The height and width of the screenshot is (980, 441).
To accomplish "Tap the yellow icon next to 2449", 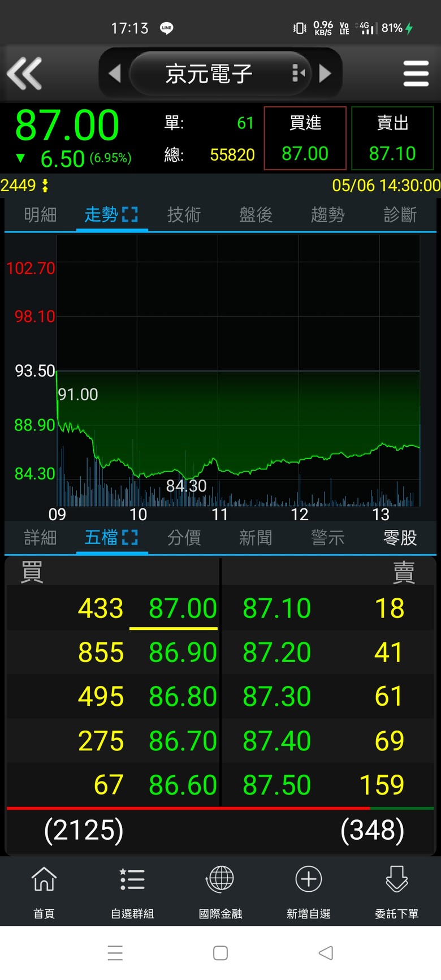I will [x=45, y=185].
